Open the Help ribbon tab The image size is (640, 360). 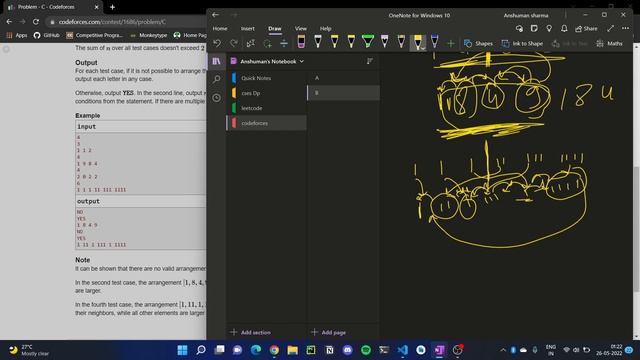pos(325,29)
